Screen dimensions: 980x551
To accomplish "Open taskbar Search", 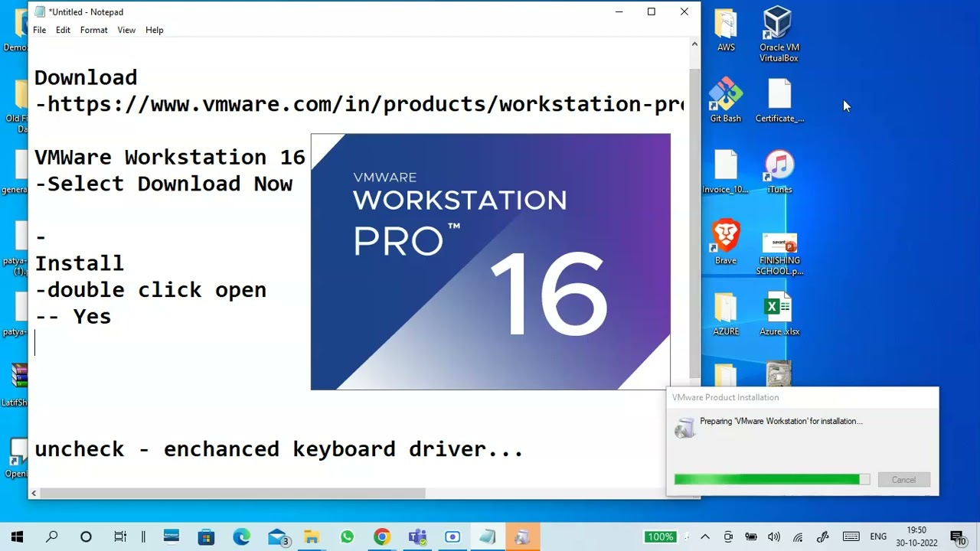I will 51,537.
